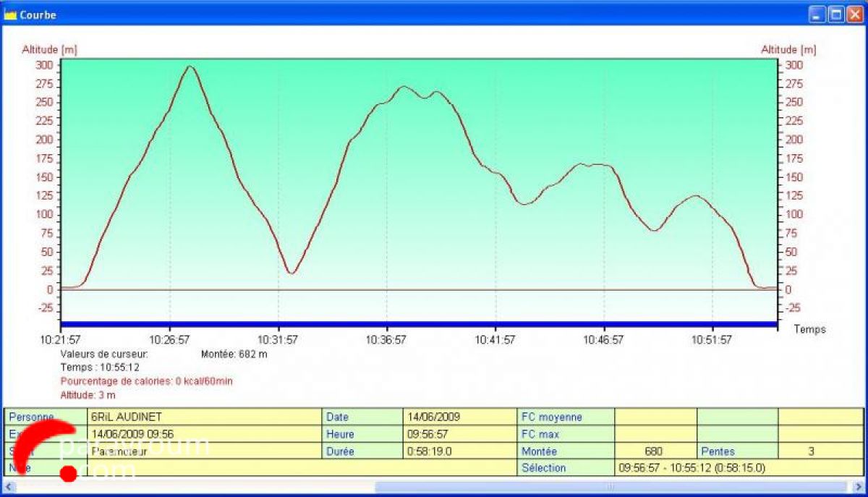Viewport: 868px width, 497px height.
Task: Select the Montée value cell 680
Action: (655, 451)
